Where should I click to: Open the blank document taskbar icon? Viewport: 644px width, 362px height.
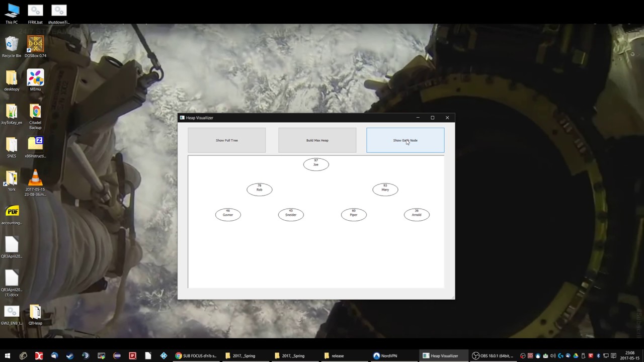point(148,356)
